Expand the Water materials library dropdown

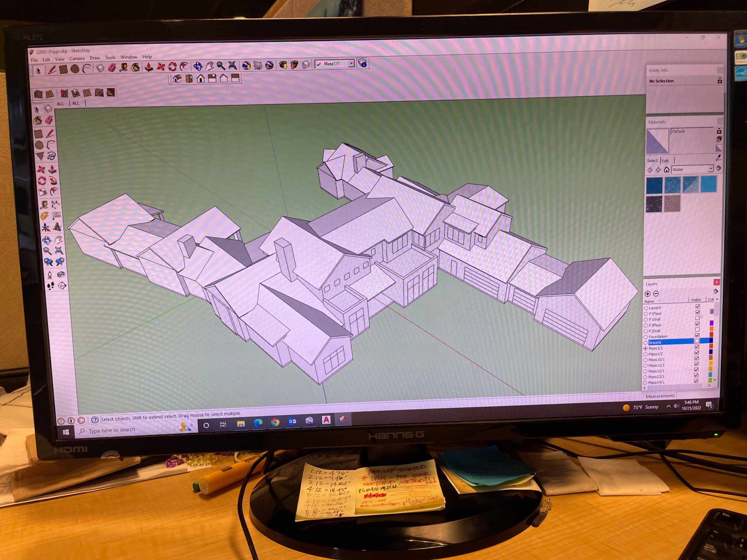tap(711, 169)
